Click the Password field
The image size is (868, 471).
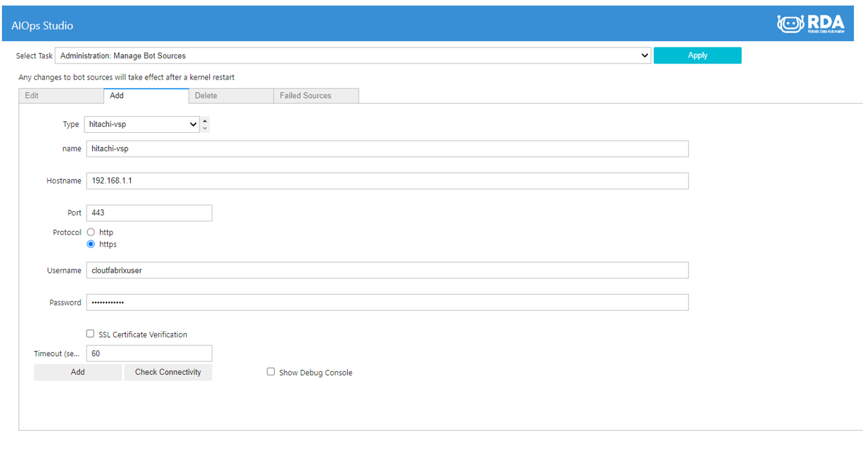(387, 302)
